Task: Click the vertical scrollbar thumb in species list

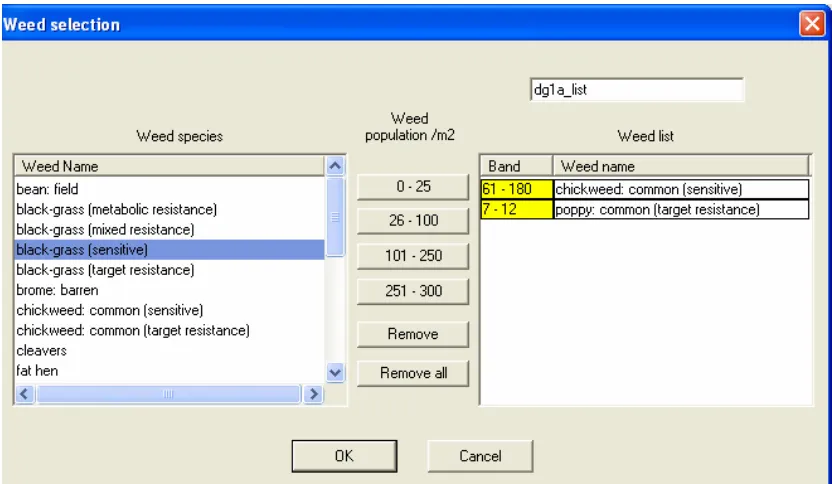Action: tap(335, 217)
